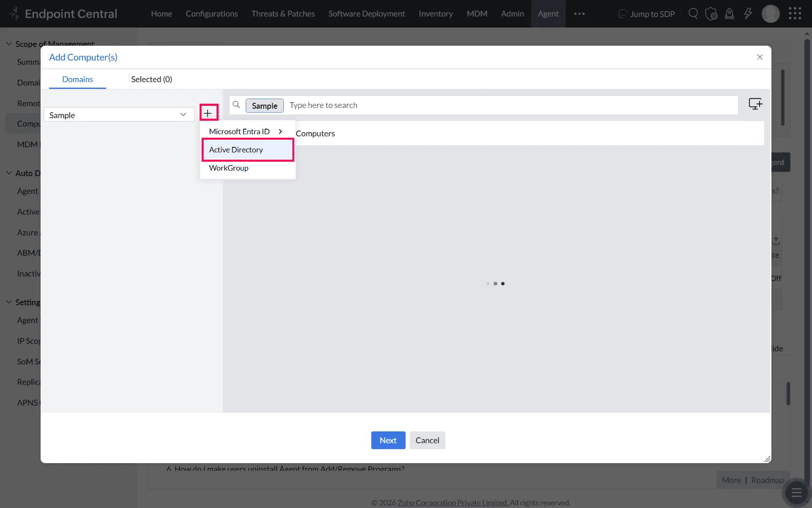Open the rocket notification icon
The height and width of the screenshot is (508, 812).
coord(730,14)
